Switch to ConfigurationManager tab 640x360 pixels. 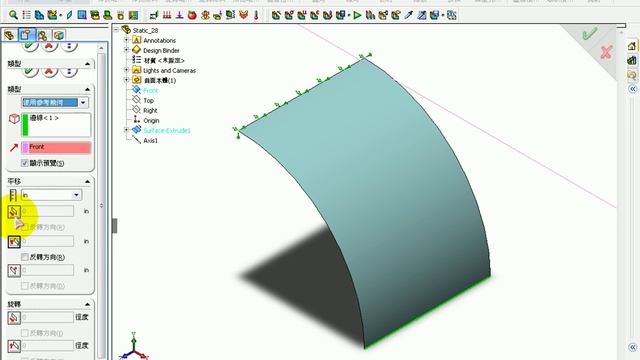tap(42, 36)
